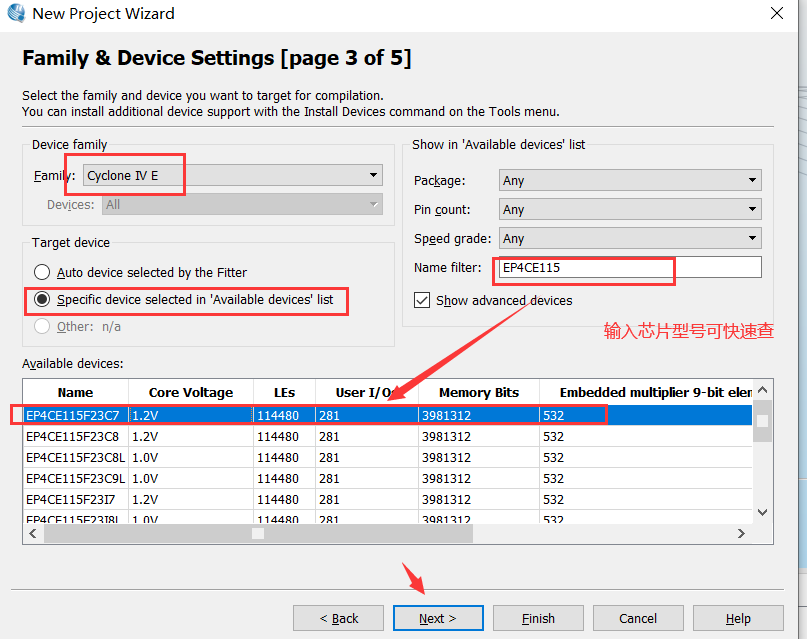Select device EP4CE115F23C8 row
Screen dimensions: 807x639
click(387, 436)
